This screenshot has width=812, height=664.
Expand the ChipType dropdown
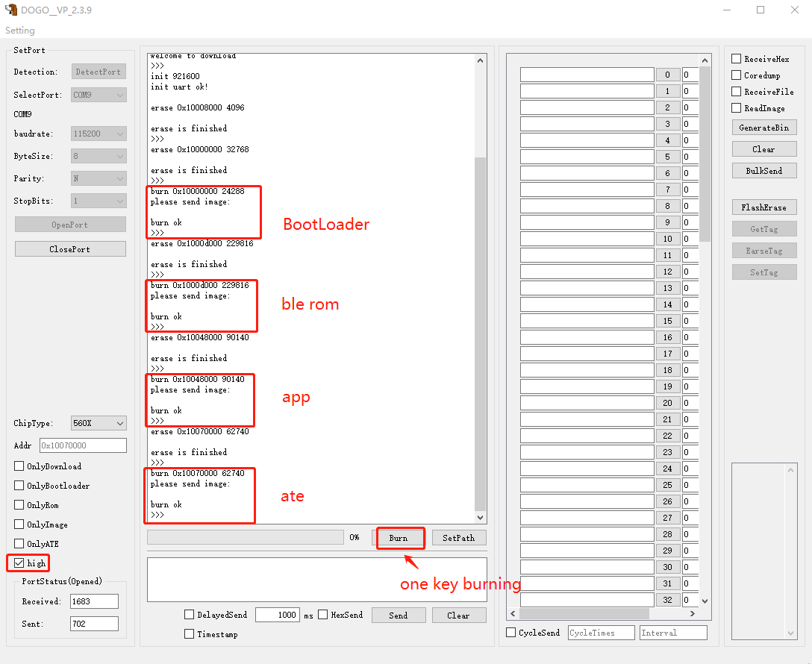(99, 423)
